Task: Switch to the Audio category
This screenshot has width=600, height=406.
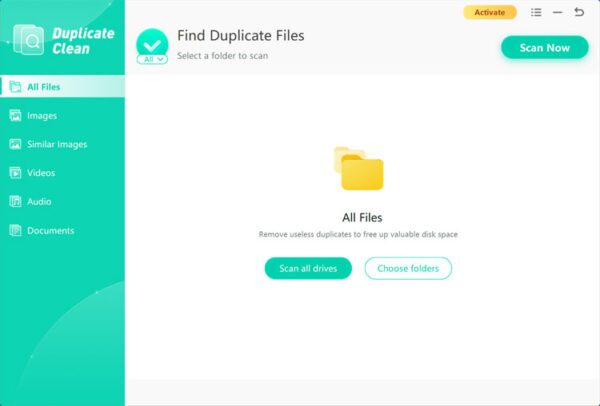Action: coord(62,202)
